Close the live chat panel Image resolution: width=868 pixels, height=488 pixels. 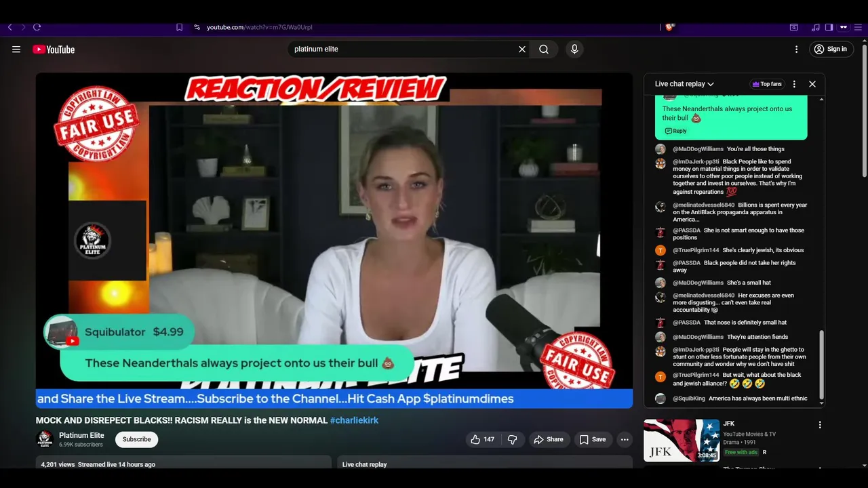click(812, 84)
